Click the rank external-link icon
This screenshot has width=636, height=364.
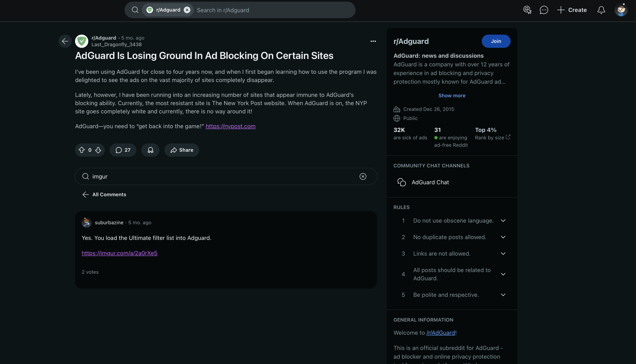[508, 137]
